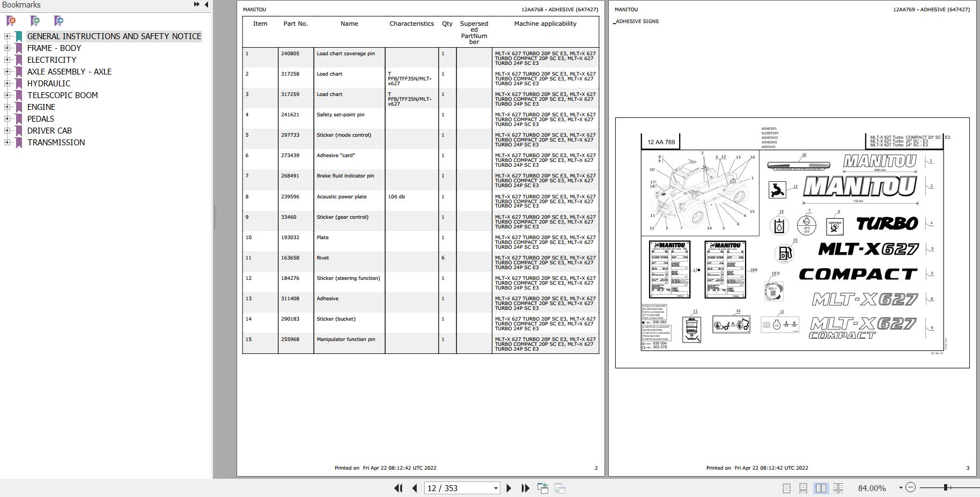Expand the TELESCOPIC BOOM node
Viewport: 980px width, 497px height.
pos(7,95)
